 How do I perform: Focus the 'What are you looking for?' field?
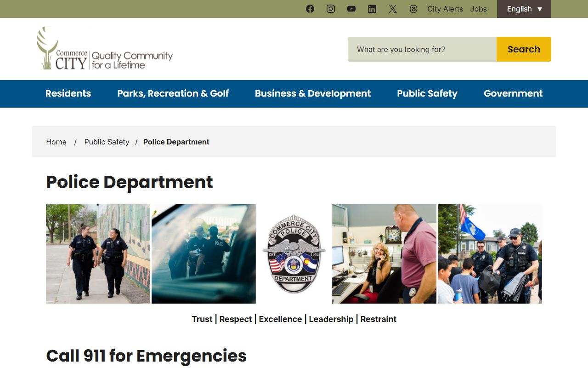click(422, 49)
